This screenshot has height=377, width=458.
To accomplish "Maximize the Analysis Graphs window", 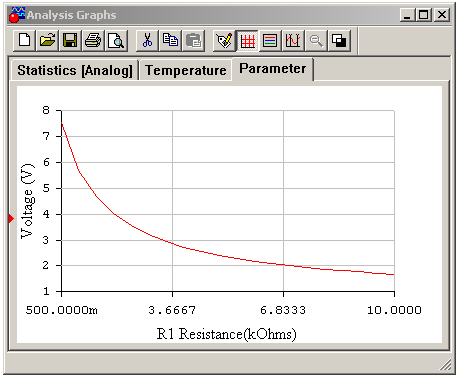I will 424,15.
